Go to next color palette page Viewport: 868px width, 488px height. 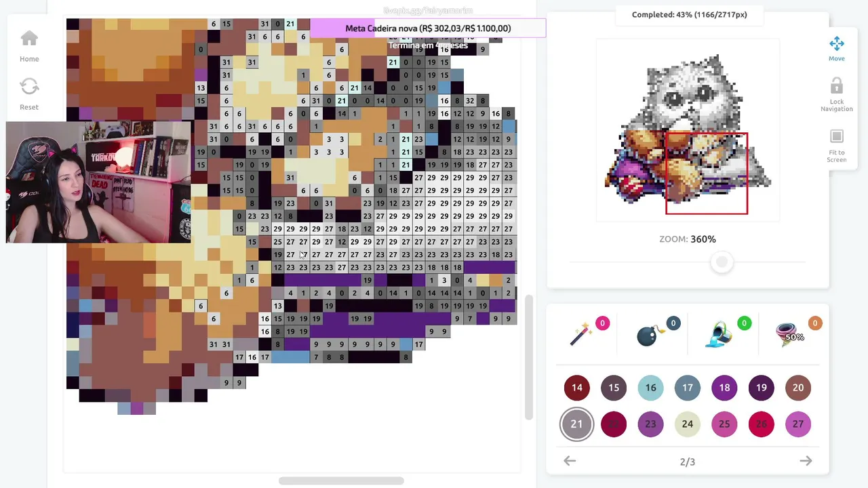click(806, 461)
